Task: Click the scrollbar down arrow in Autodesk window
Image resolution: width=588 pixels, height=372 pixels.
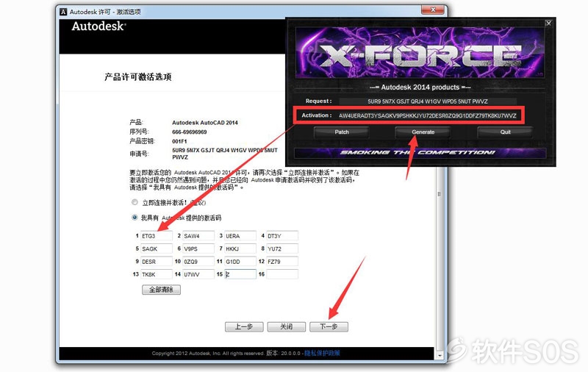Action: point(440,354)
